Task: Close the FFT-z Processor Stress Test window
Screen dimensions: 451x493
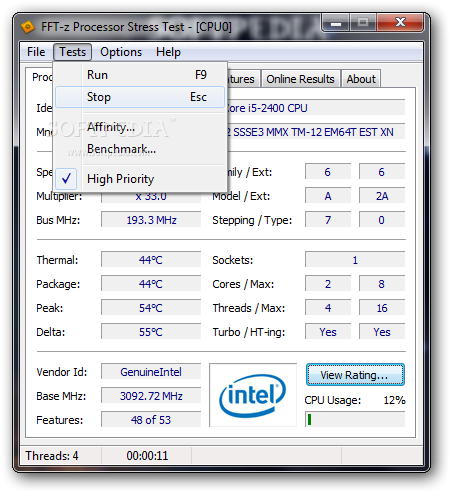Action: click(x=400, y=23)
